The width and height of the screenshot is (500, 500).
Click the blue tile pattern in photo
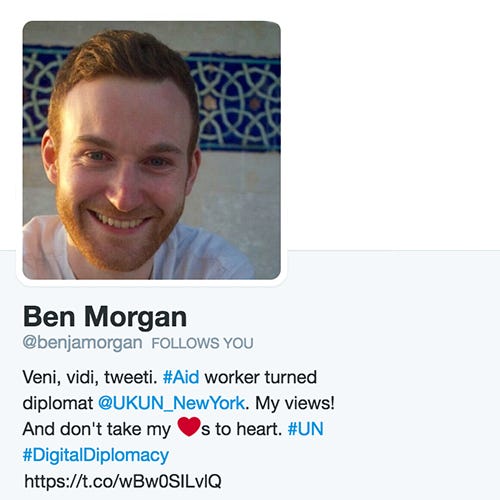coord(238,103)
